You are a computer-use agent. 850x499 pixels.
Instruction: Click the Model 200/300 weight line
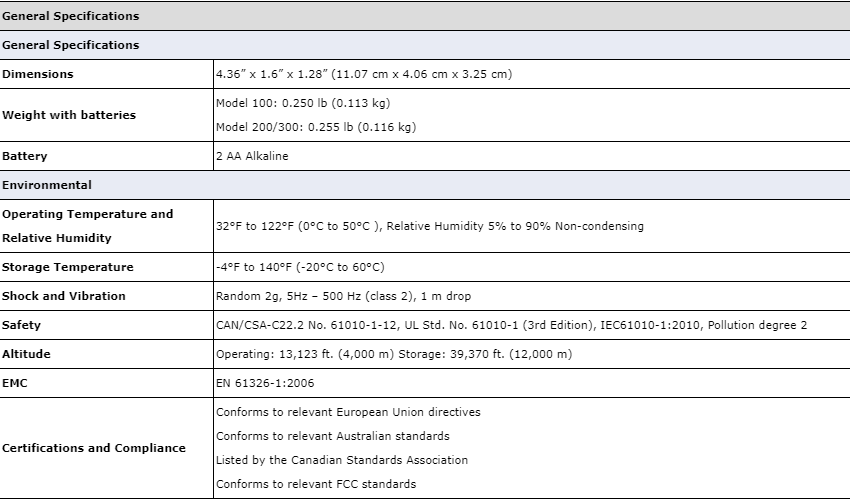(316, 127)
